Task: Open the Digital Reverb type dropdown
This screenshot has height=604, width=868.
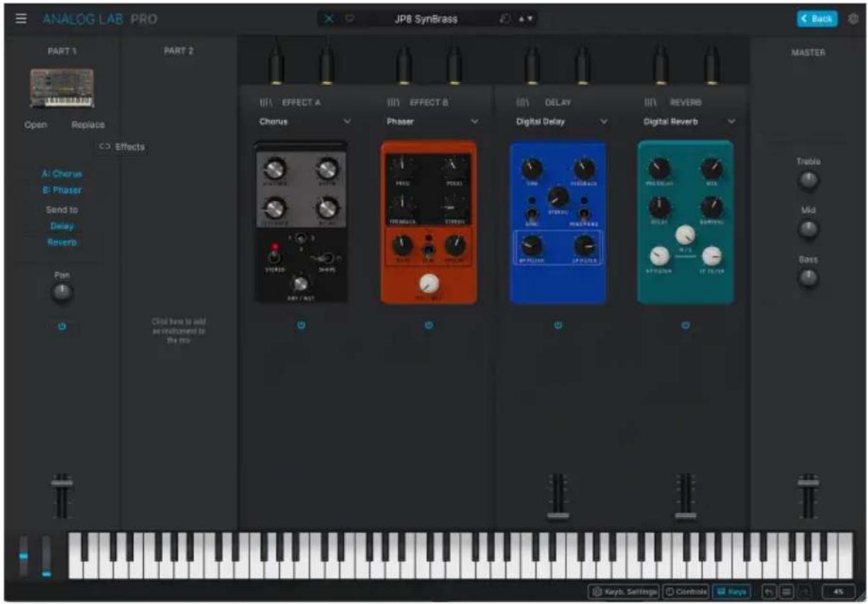Action: tap(690, 122)
